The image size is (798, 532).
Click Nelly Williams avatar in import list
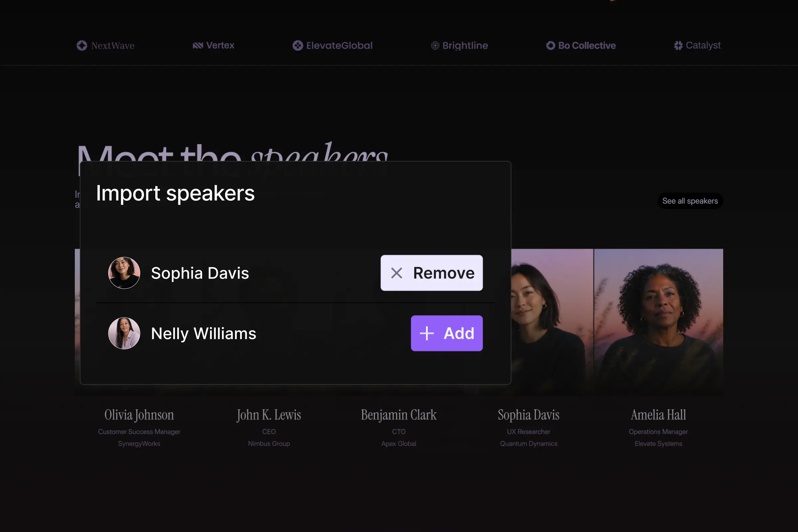(124, 333)
